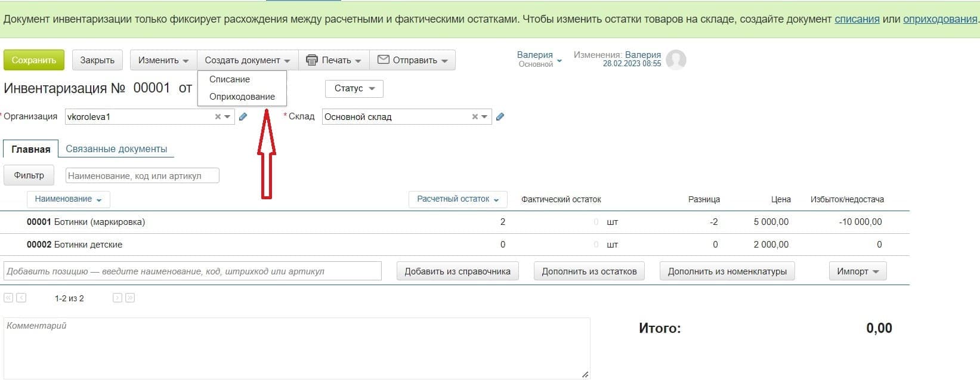The width and height of the screenshot is (980, 380).
Task: Expand the Статус dropdown
Action: pos(354,88)
